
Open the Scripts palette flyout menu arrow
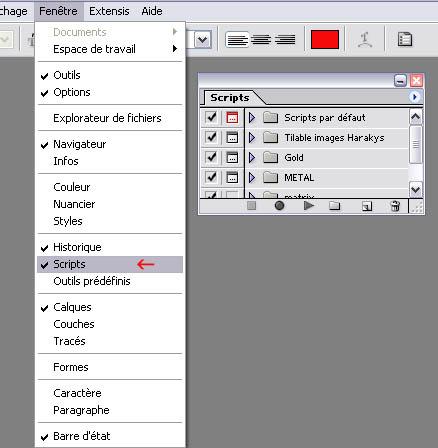click(414, 97)
